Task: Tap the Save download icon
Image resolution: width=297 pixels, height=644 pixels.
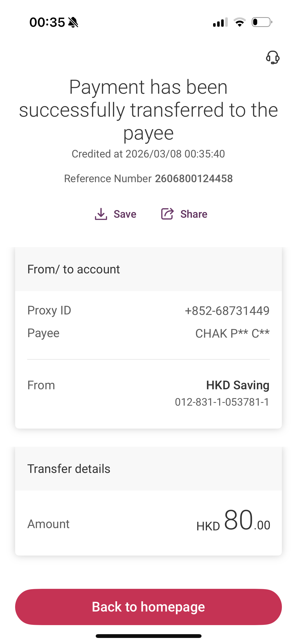Action: 101,214
